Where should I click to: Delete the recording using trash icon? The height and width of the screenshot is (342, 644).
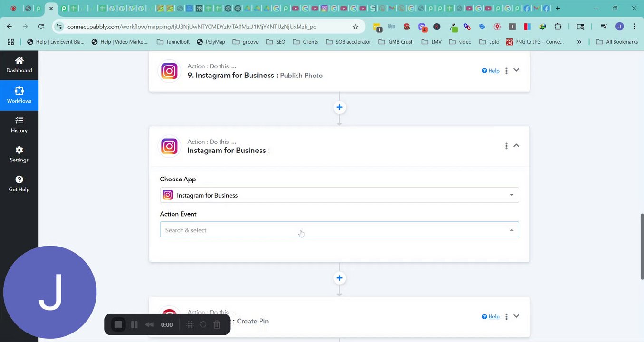pyautogui.click(x=217, y=324)
